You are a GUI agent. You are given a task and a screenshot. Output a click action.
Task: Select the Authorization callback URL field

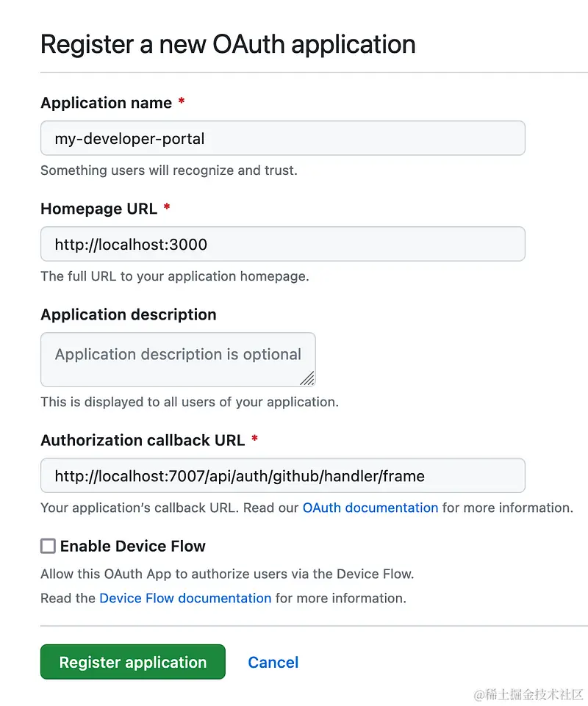coord(282,475)
